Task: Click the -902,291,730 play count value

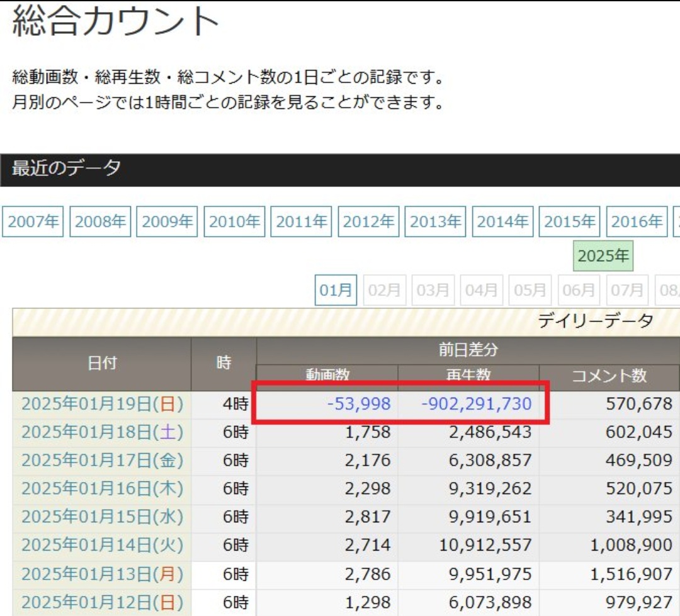Action: [476, 403]
